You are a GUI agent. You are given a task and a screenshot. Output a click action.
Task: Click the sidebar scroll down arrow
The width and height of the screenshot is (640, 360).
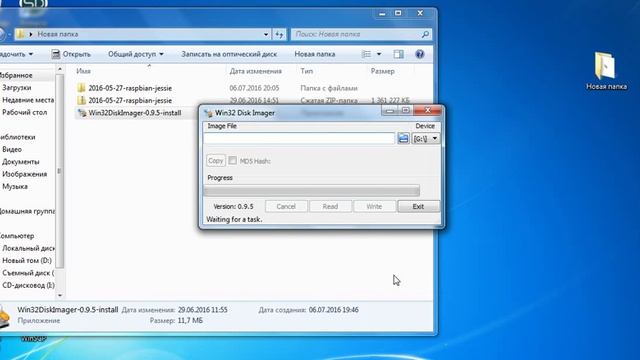60,295
